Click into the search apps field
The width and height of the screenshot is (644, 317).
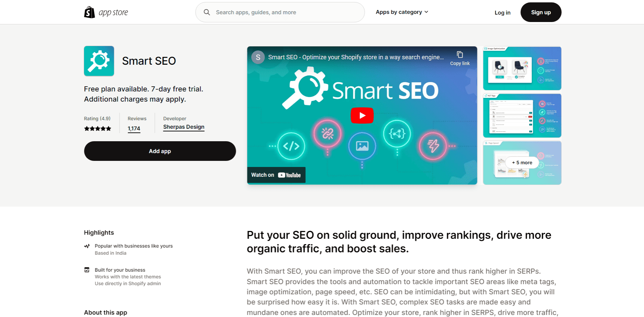point(280,12)
